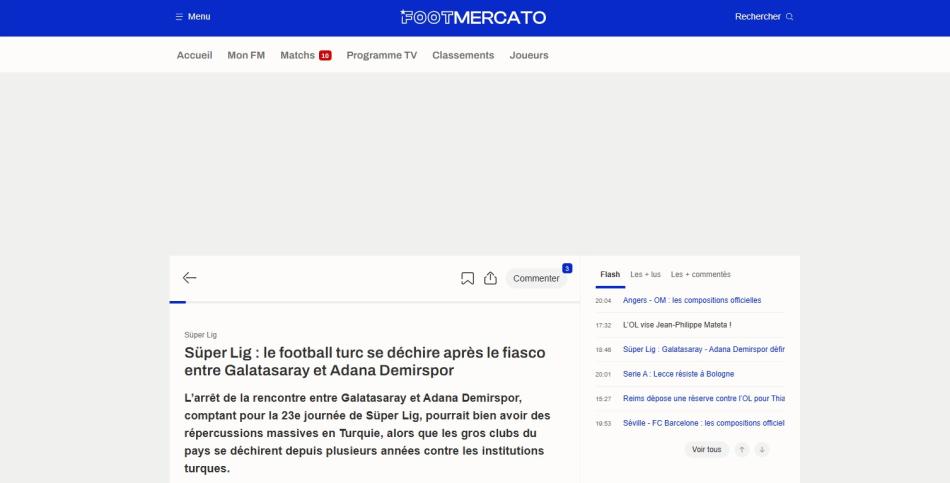This screenshot has height=483, width=950.
Task: Click the 20:04 flash timestamp
Action: pos(603,301)
